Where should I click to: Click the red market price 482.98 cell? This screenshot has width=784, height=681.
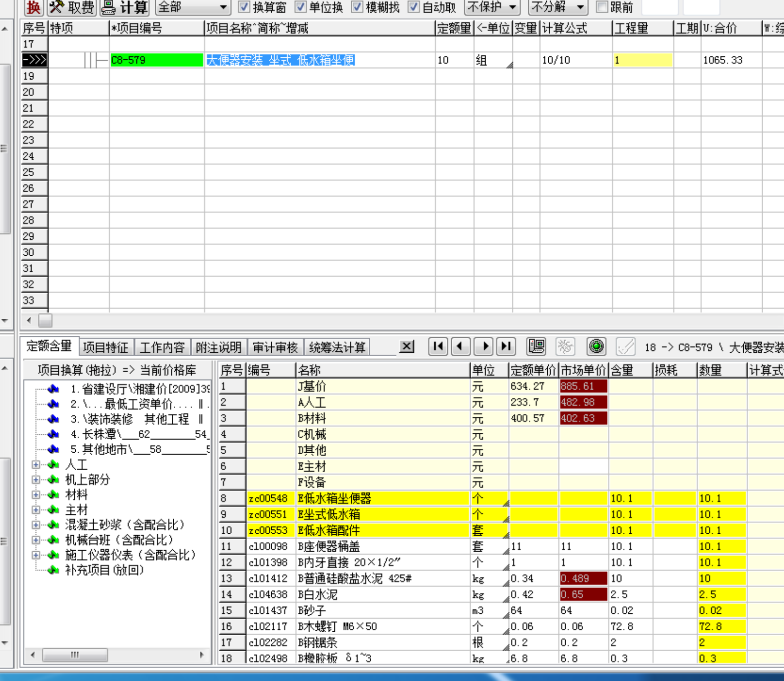click(583, 403)
